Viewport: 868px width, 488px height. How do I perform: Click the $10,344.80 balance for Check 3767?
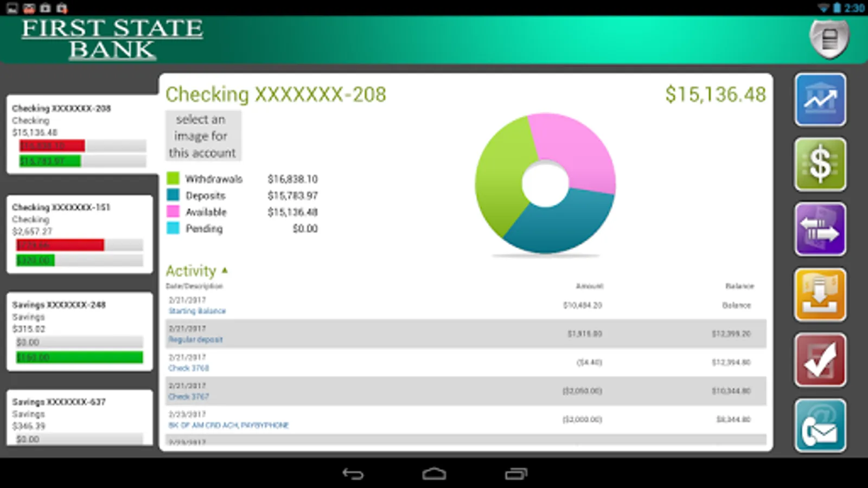pyautogui.click(x=731, y=391)
